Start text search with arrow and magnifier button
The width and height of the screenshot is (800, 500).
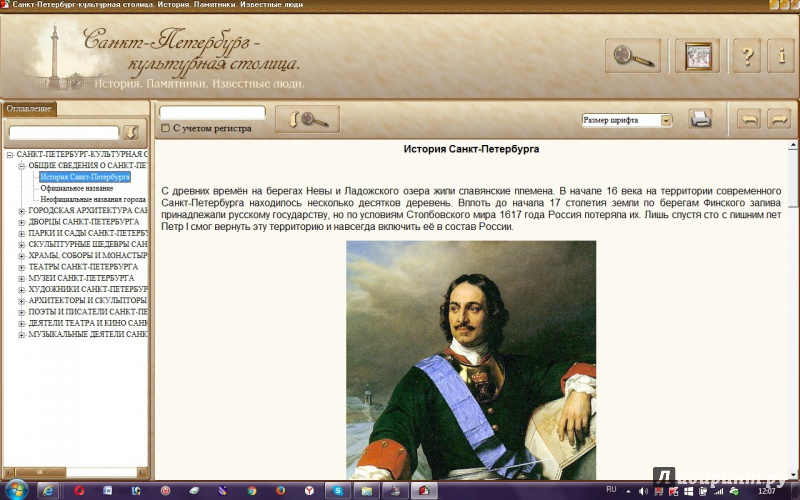(307, 119)
